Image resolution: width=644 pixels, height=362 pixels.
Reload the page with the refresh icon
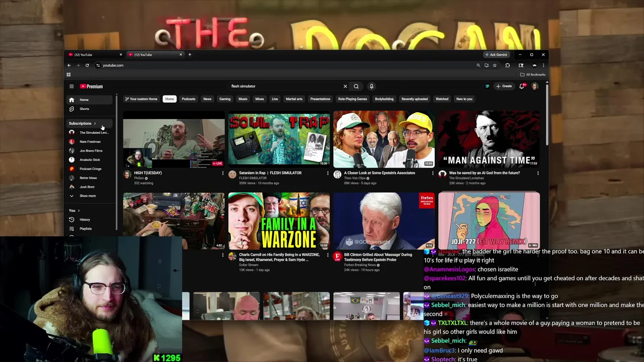[x=87, y=65]
